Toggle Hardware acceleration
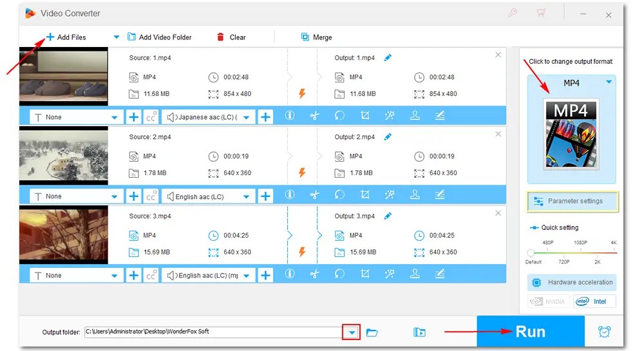This screenshot has height=351, width=644. tap(572, 283)
